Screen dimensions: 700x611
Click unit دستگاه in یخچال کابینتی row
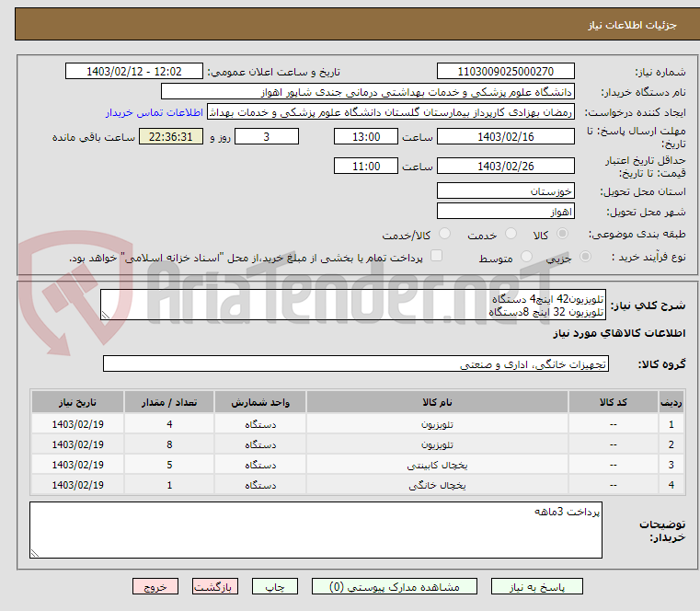coord(260,465)
